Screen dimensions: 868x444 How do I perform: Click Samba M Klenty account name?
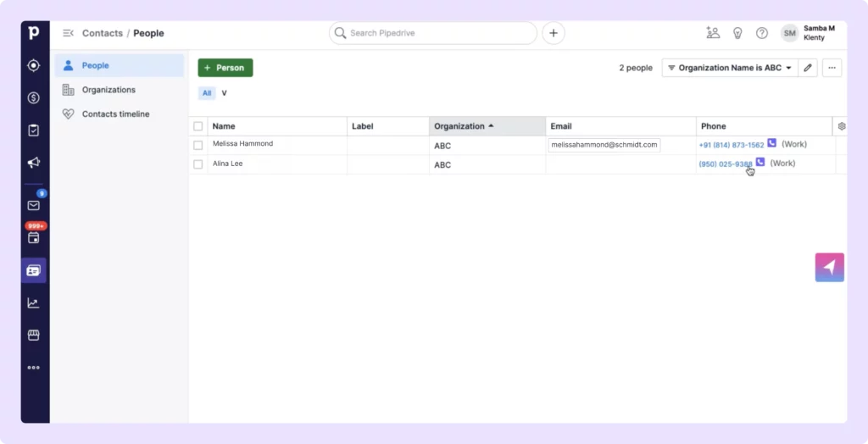click(819, 33)
